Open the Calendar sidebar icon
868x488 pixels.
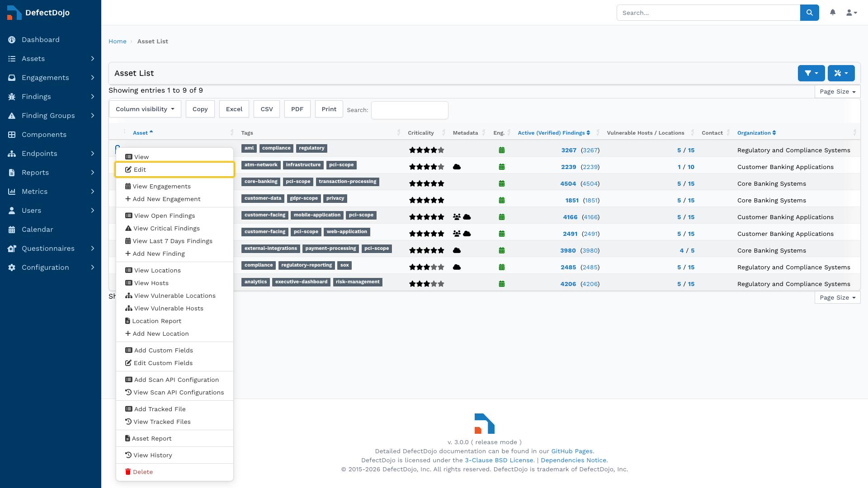[x=12, y=230]
